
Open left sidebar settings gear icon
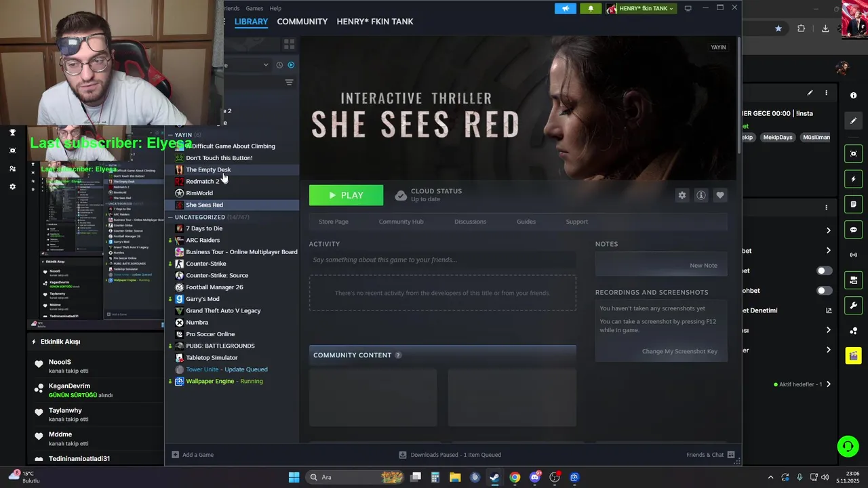click(12, 186)
